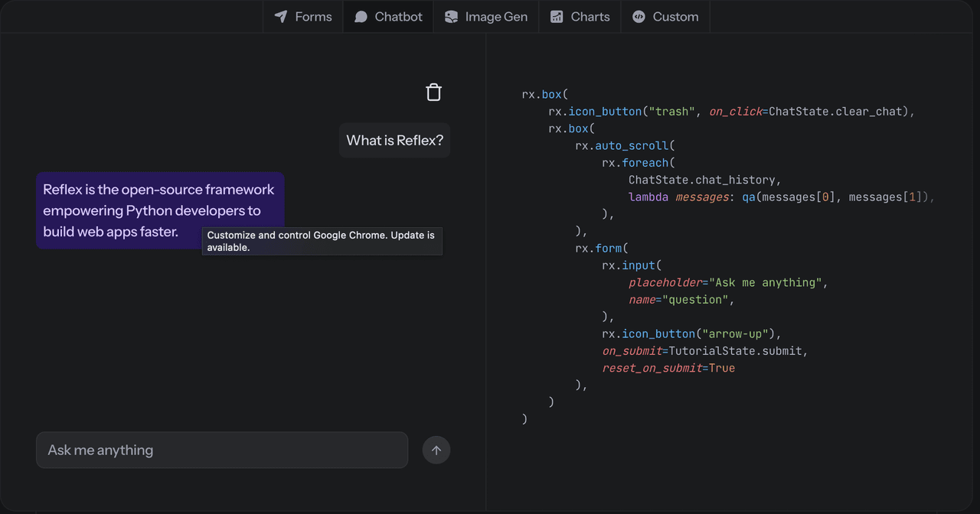Click the Image Gen tab icon

[x=451, y=17]
